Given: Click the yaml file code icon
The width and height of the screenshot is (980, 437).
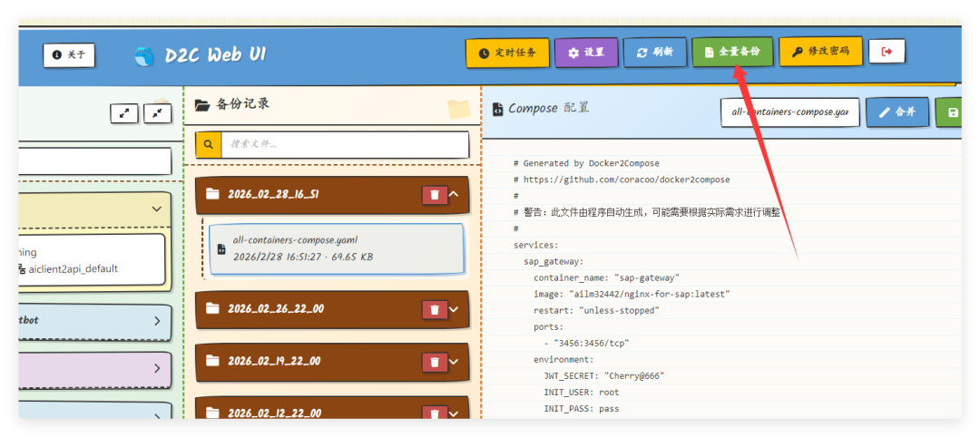Looking at the screenshot, I should coord(221,249).
